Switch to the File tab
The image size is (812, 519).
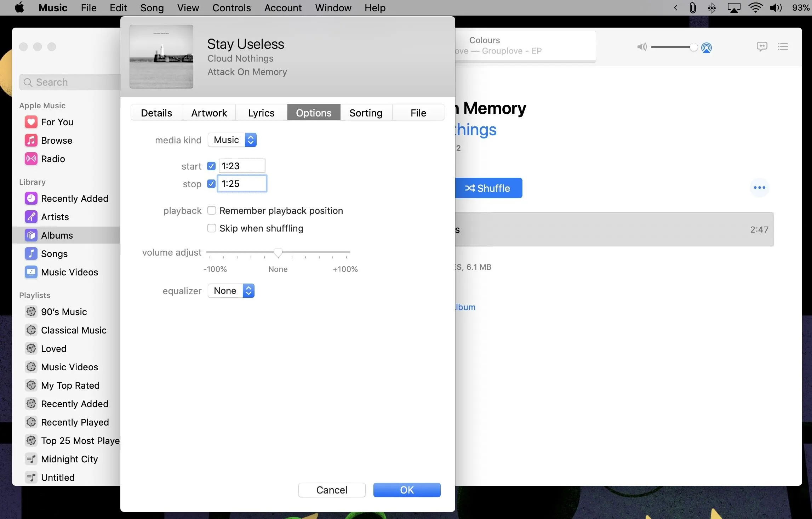click(x=418, y=113)
